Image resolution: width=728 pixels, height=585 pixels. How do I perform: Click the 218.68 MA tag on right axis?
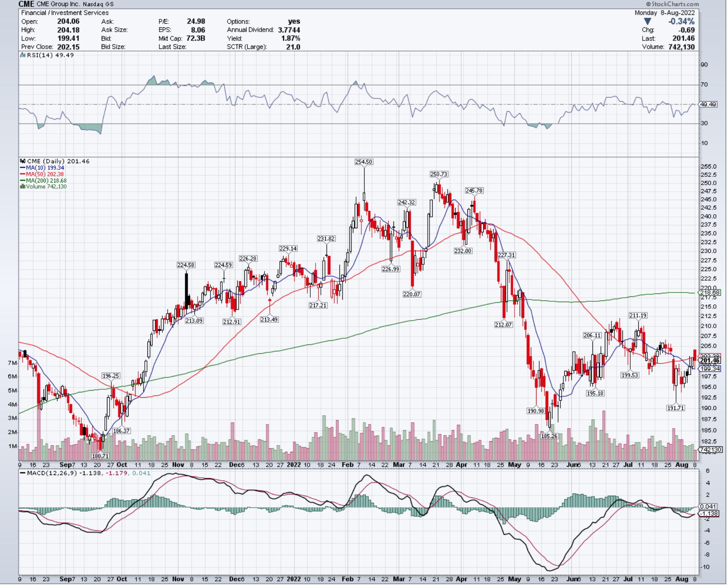[710, 292]
